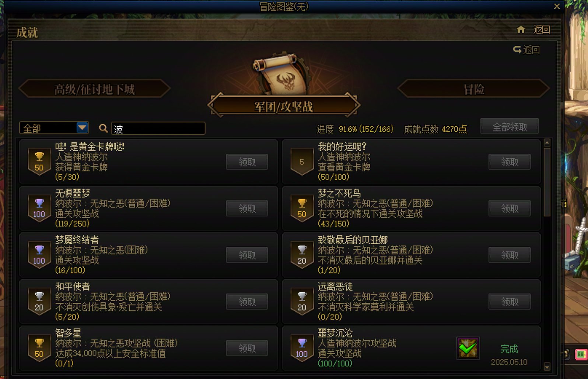The image size is (588, 379).
Task: Click the silver 20 trophy badge for 远离恶徒
Action: [302, 302]
